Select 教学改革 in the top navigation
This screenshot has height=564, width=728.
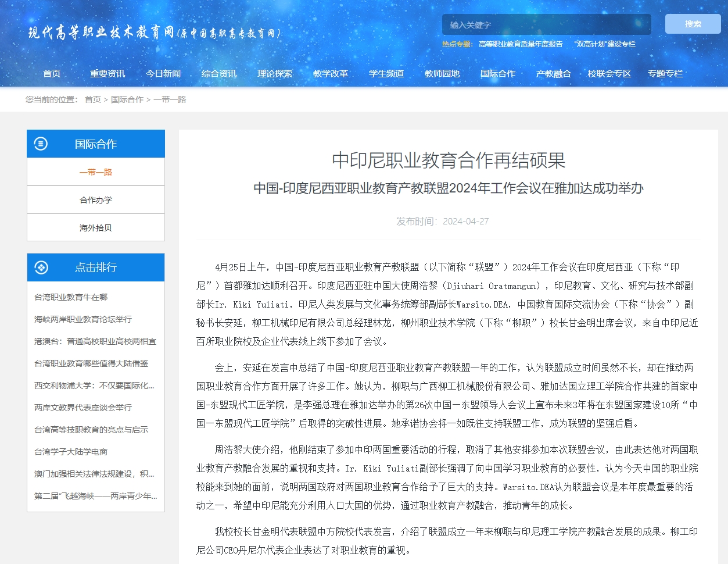click(x=331, y=74)
